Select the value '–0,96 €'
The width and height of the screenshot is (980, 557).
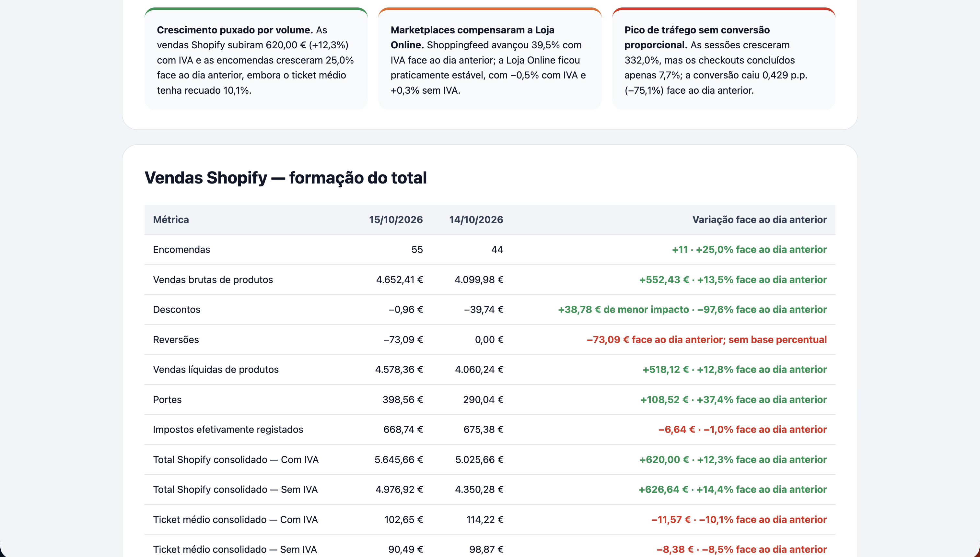[x=406, y=310]
